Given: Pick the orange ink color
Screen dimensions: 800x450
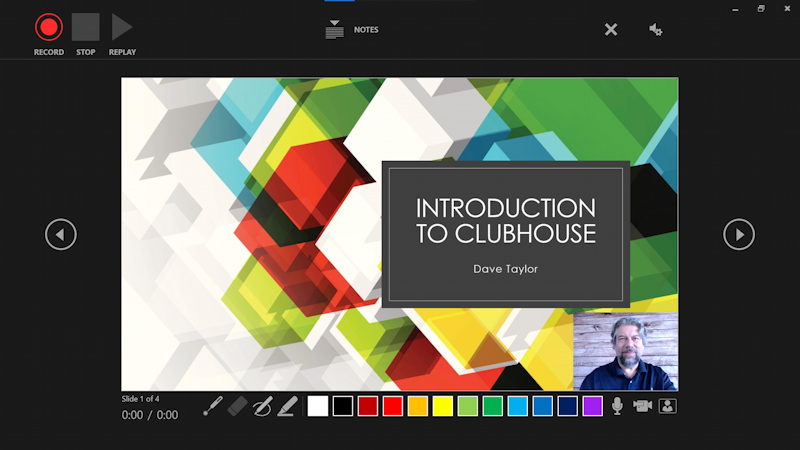Looking at the screenshot, I should 417,406.
